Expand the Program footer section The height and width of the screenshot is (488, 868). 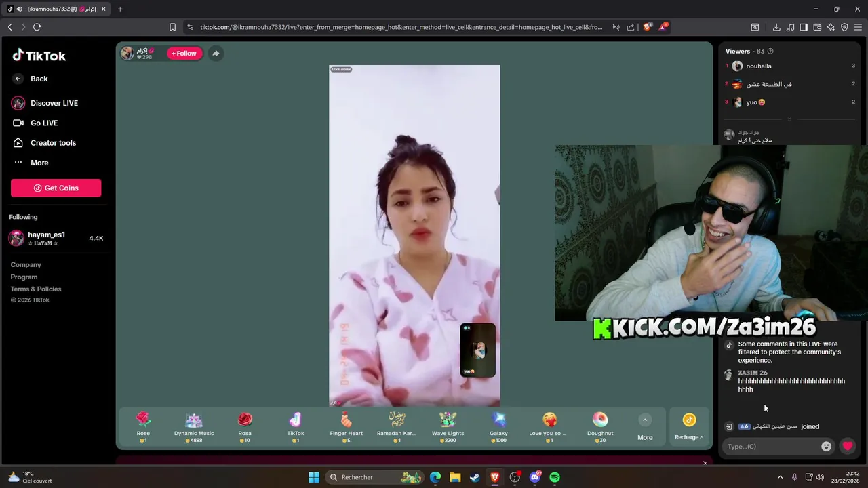(24, 277)
